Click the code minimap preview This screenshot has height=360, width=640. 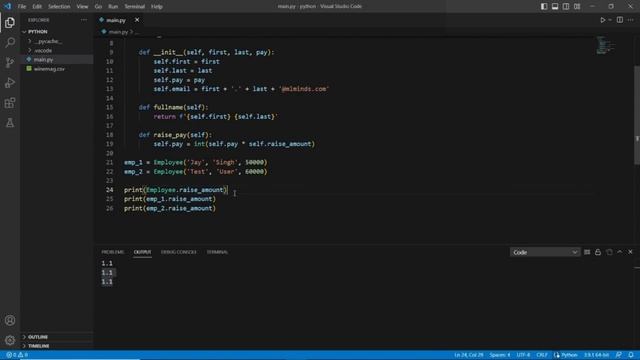606,45
